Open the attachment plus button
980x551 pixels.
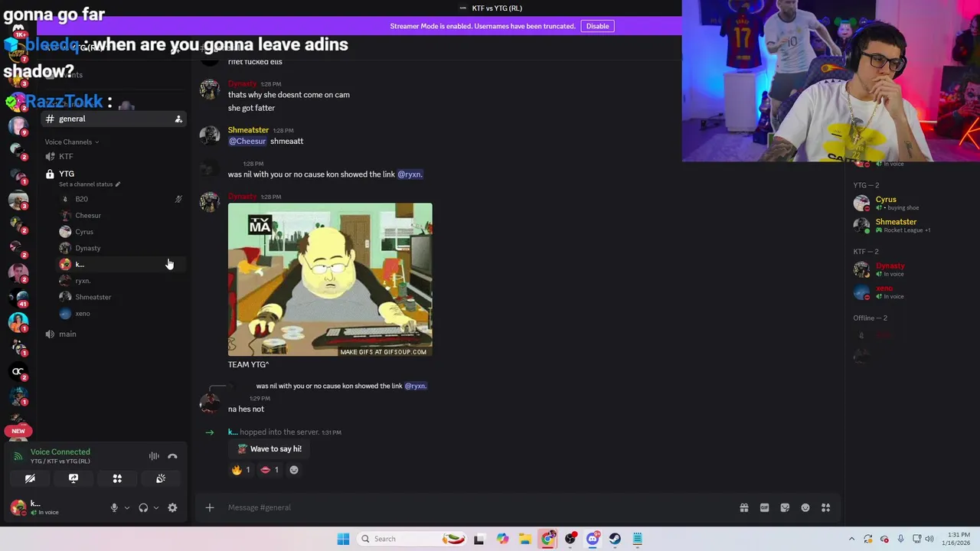click(x=209, y=507)
